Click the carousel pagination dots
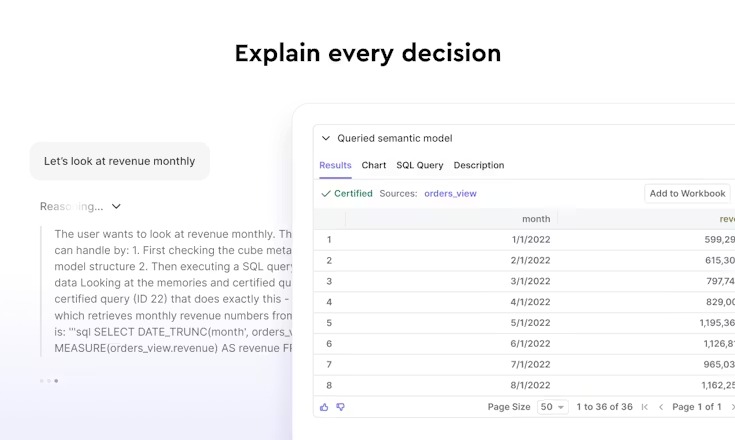Screen dimensions: 735x440 [x=49, y=381]
